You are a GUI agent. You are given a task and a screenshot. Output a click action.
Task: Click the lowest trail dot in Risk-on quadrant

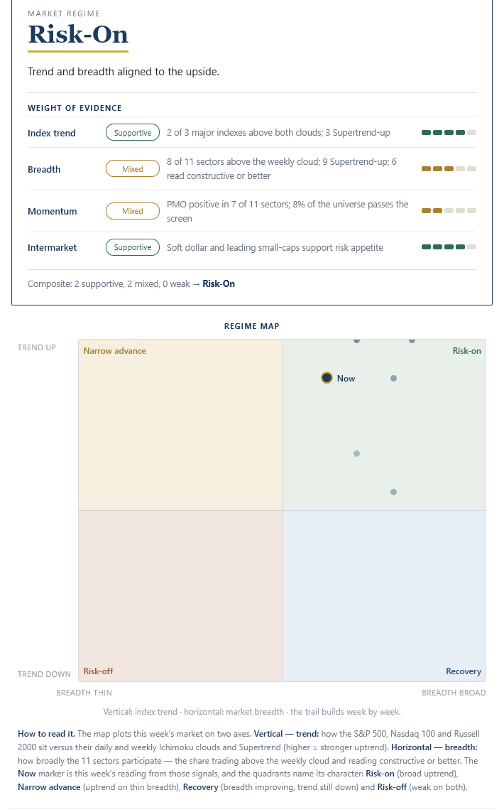point(394,492)
